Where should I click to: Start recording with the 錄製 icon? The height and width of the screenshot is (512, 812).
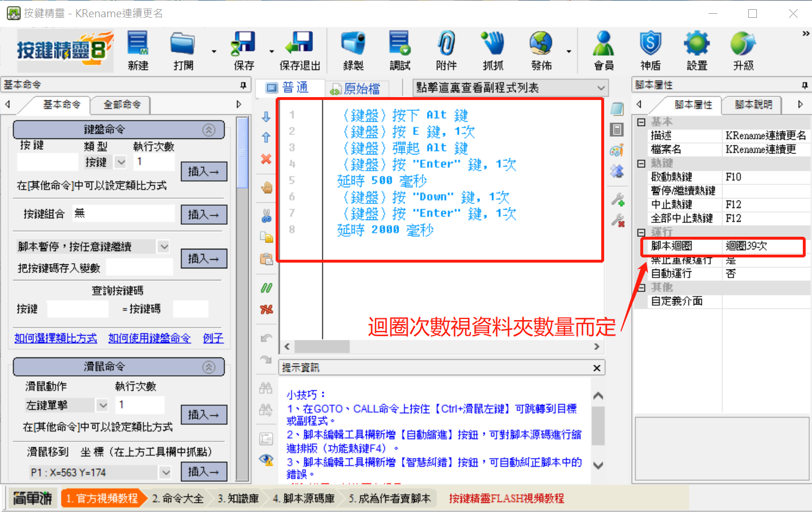353,51
